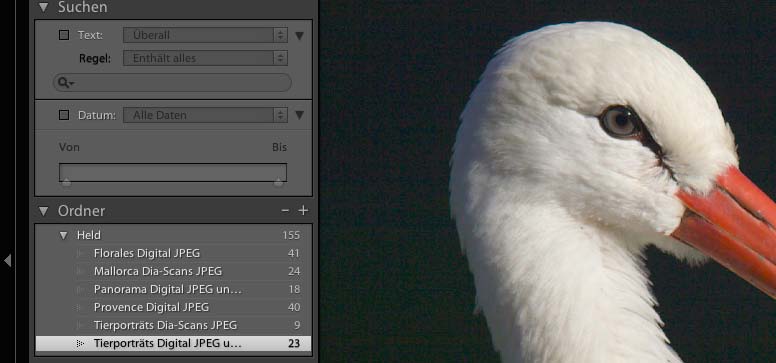Screen dimensions: 776x363
Task: Click the count 40 for Provence
Action: (294, 307)
